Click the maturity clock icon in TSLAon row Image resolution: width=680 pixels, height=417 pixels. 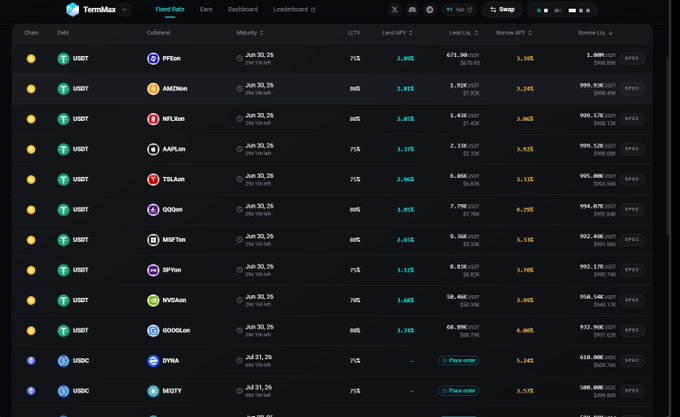[x=239, y=179]
